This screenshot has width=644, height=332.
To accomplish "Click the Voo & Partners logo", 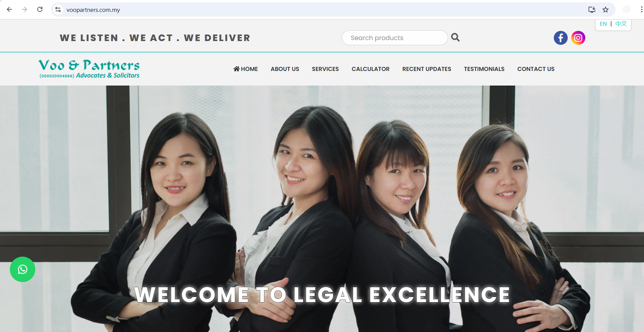I will pos(89,69).
